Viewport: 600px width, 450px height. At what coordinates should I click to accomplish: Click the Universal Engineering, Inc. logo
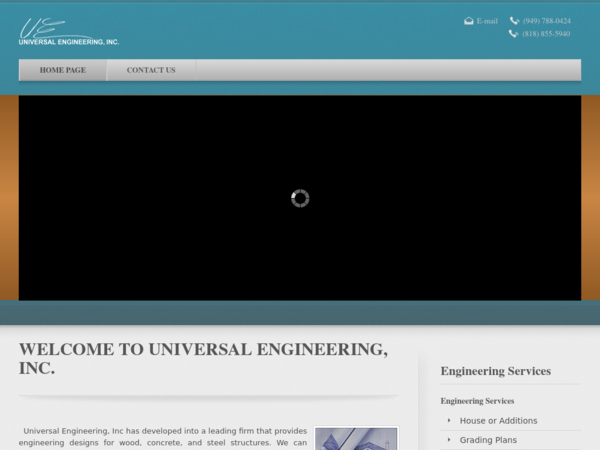click(69, 32)
